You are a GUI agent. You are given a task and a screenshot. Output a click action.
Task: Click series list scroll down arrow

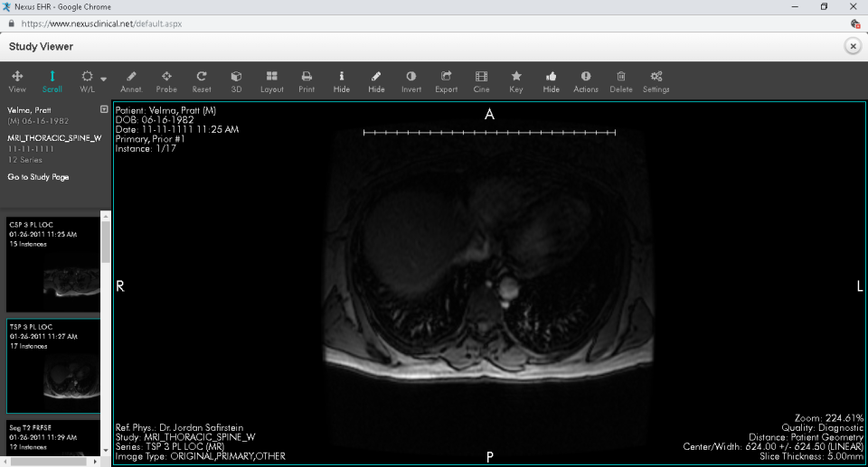106,451
